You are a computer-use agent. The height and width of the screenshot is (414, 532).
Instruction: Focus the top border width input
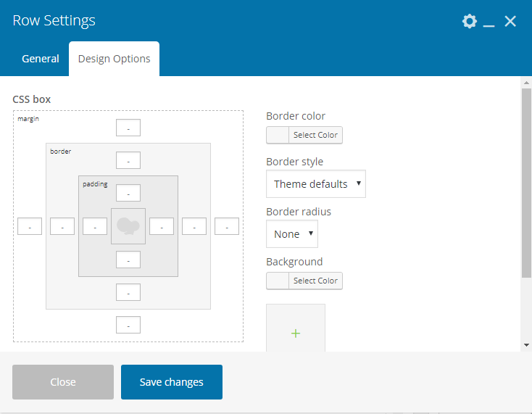coord(128,160)
